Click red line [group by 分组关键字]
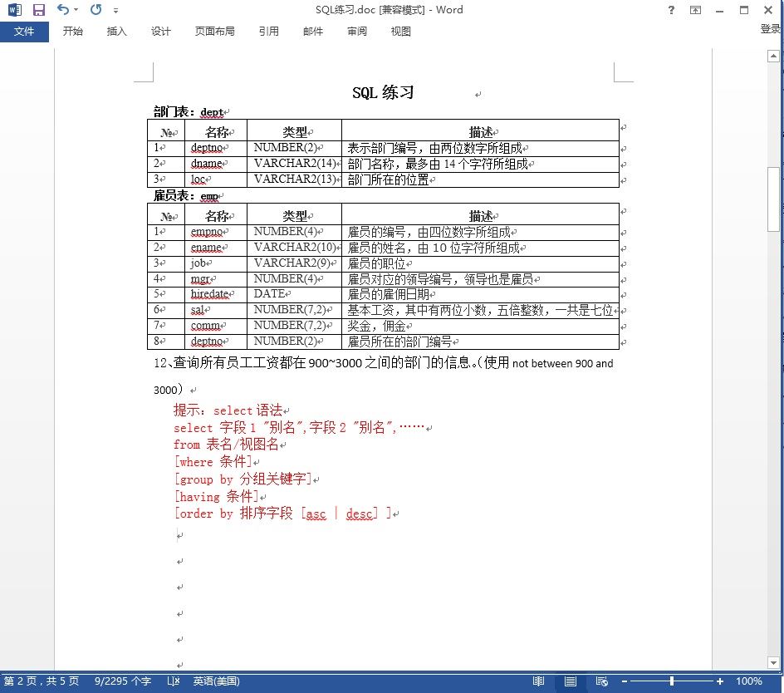 click(x=243, y=479)
